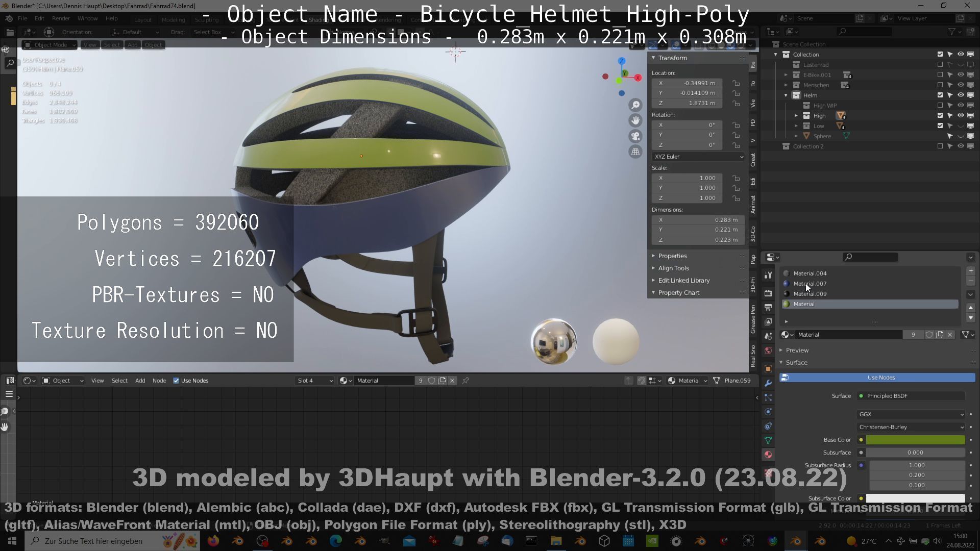Image resolution: width=980 pixels, height=551 pixels.
Task: Click the pan view hand gizmo in viewport
Action: [x=635, y=120]
